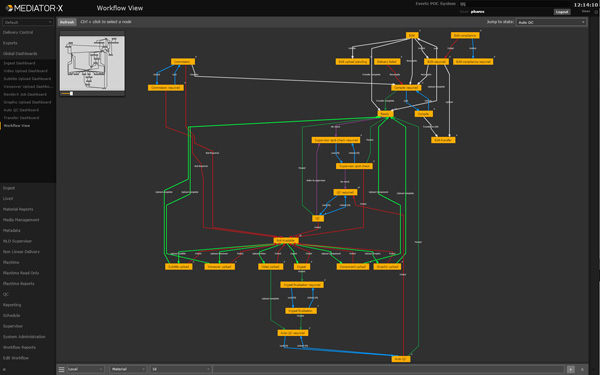Screen dimensions: 600x375
Task: Select the Auto QC workflow node
Action: 401,359
